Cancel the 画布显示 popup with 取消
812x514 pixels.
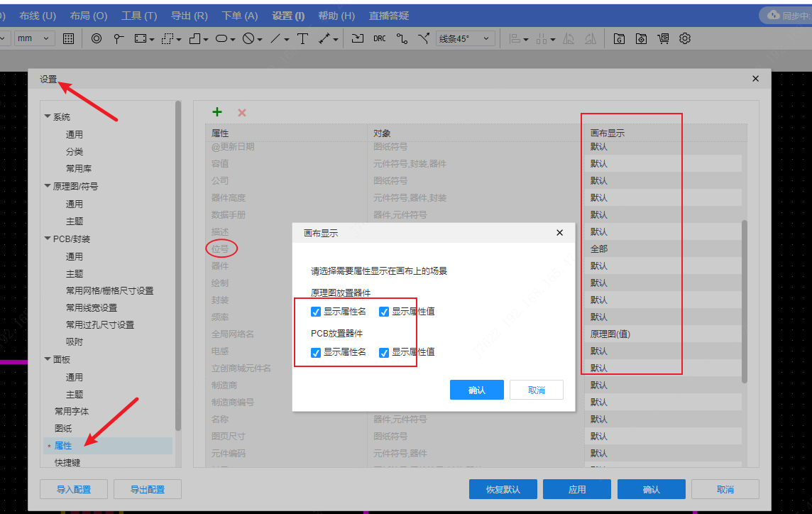(537, 390)
